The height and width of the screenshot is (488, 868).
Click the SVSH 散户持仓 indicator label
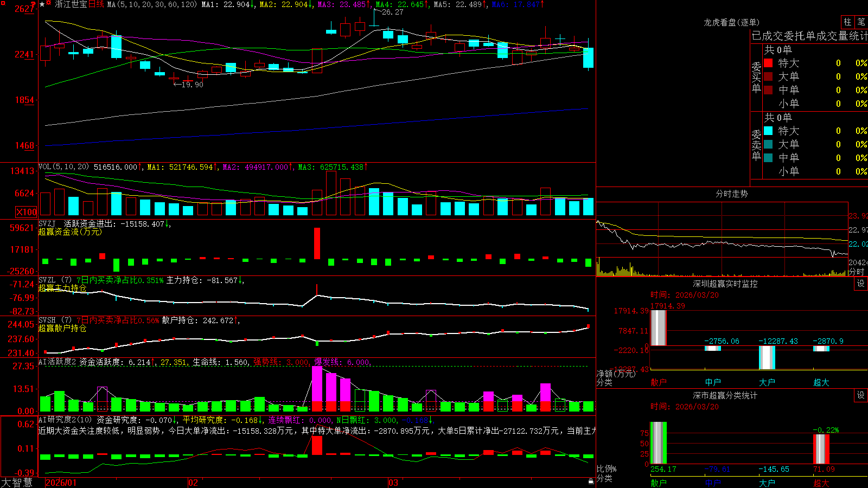139,320
